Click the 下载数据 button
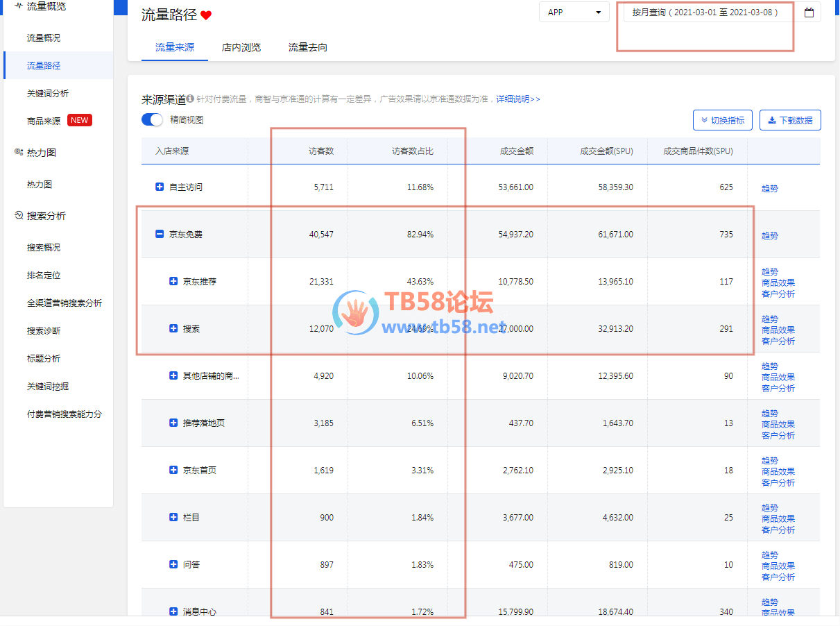This screenshot has height=626, width=840. (790, 120)
